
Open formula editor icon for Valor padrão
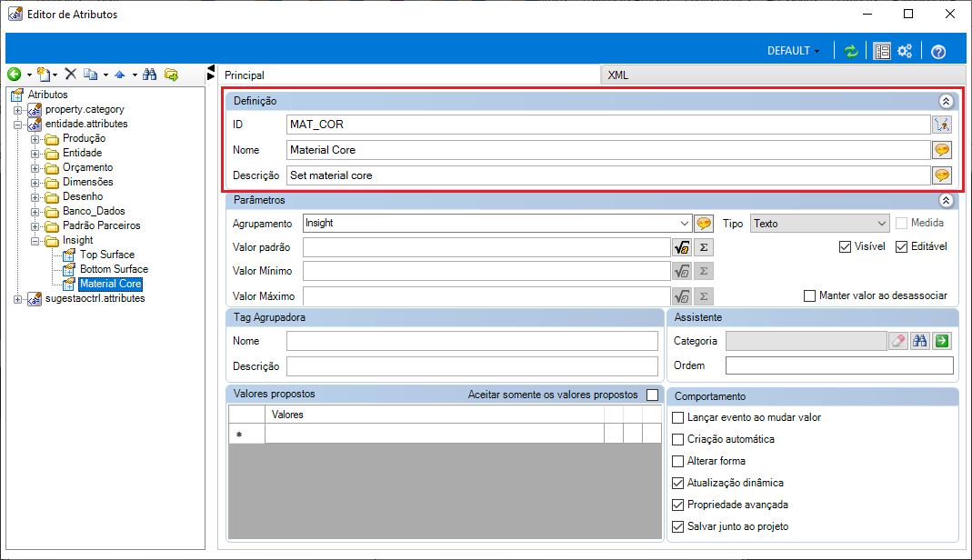pos(682,247)
